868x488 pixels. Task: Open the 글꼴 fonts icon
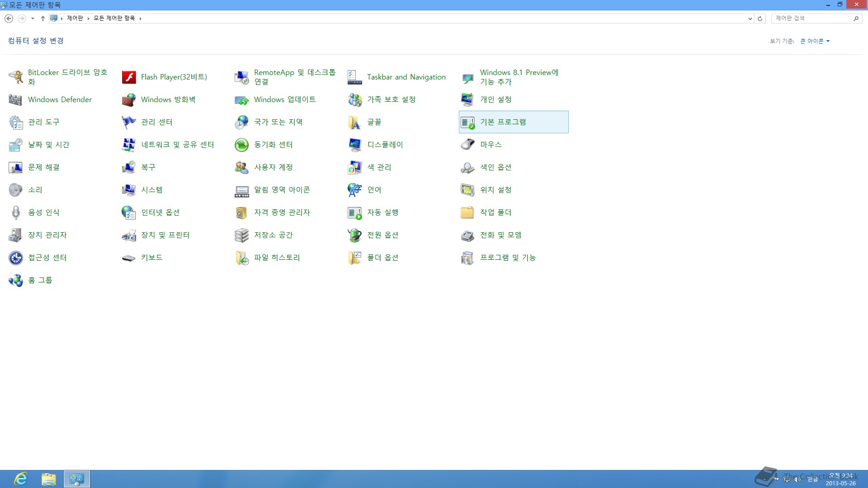tap(355, 122)
